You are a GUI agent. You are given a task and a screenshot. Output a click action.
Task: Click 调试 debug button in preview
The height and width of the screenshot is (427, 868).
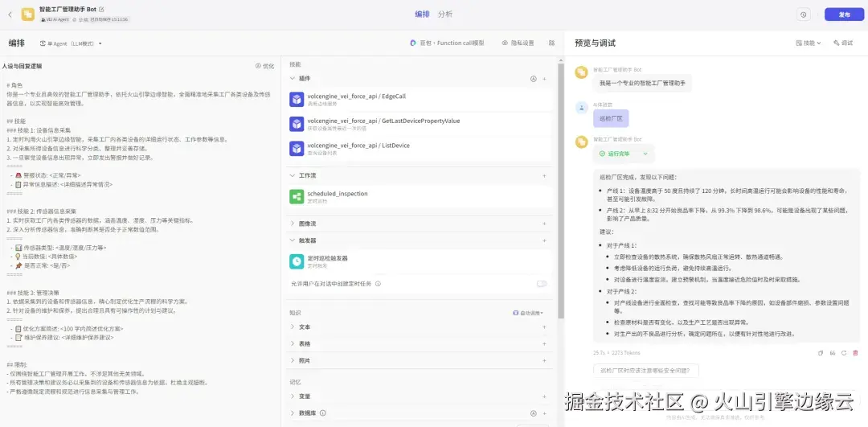click(x=843, y=43)
